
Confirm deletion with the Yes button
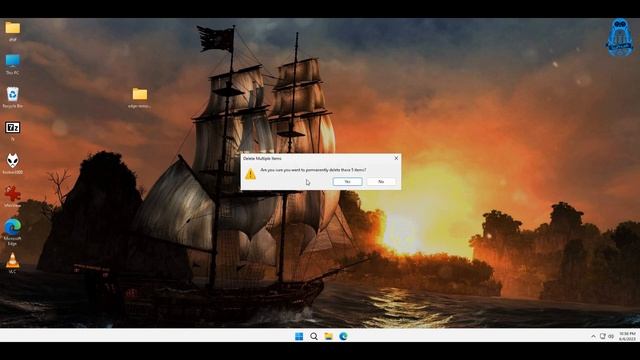pos(347,182)
